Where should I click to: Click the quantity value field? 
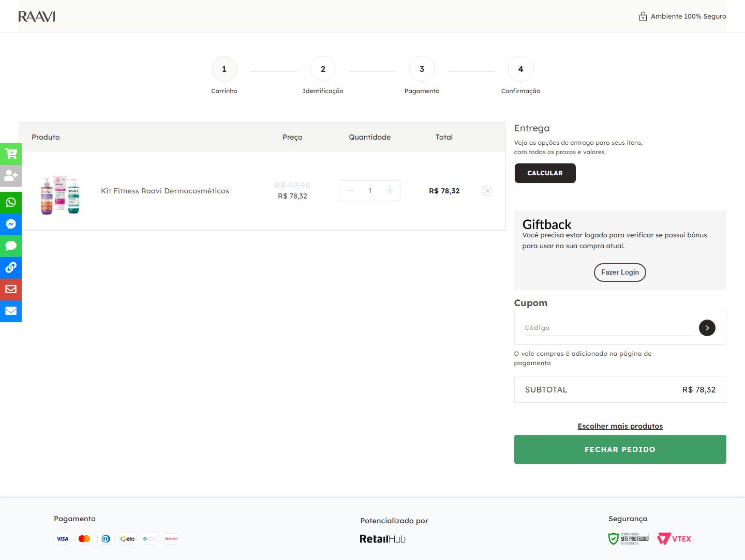point(370,191)
